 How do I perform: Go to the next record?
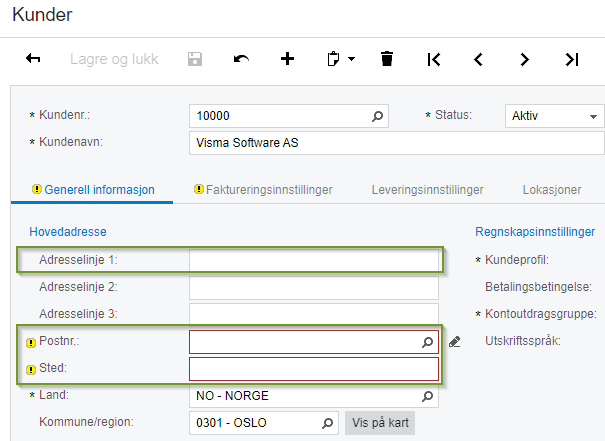pyautogui.click(x=524, y=59)
